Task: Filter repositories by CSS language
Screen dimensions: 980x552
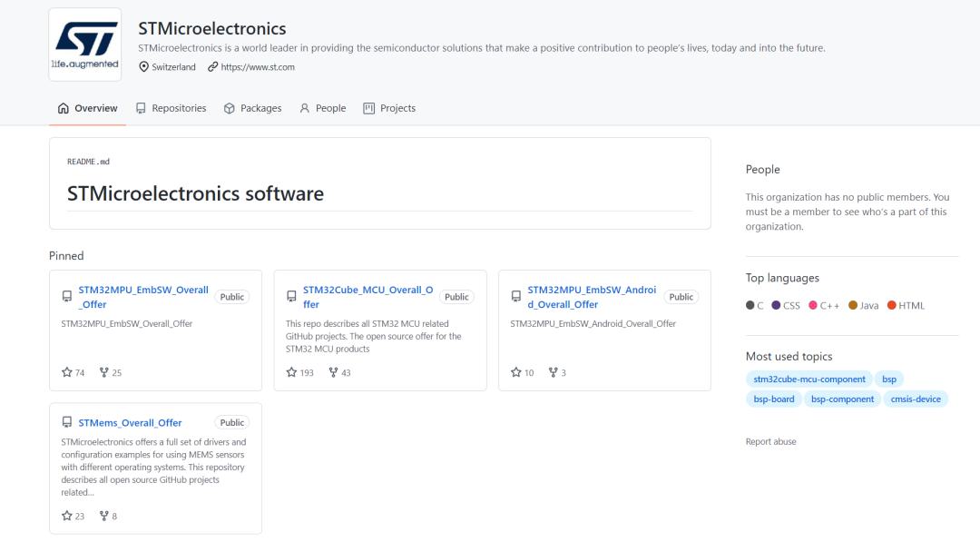Action: click(786, 305)
